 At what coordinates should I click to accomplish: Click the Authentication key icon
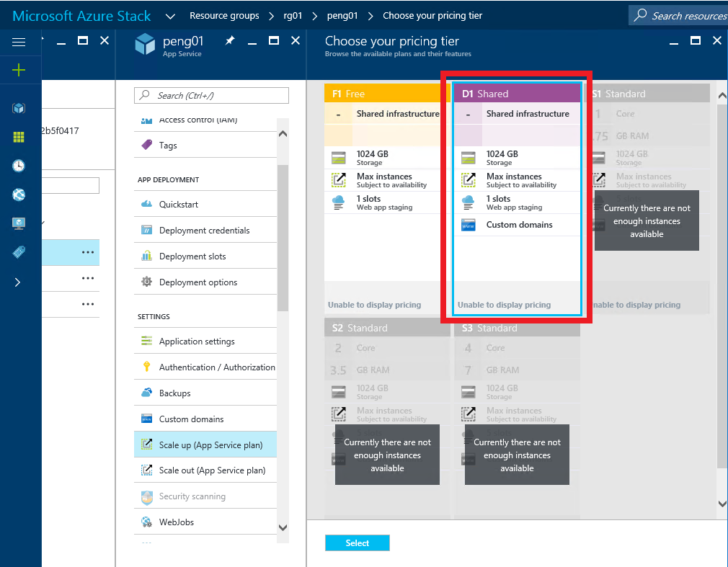pyautogui.click(x=147, y=367)
